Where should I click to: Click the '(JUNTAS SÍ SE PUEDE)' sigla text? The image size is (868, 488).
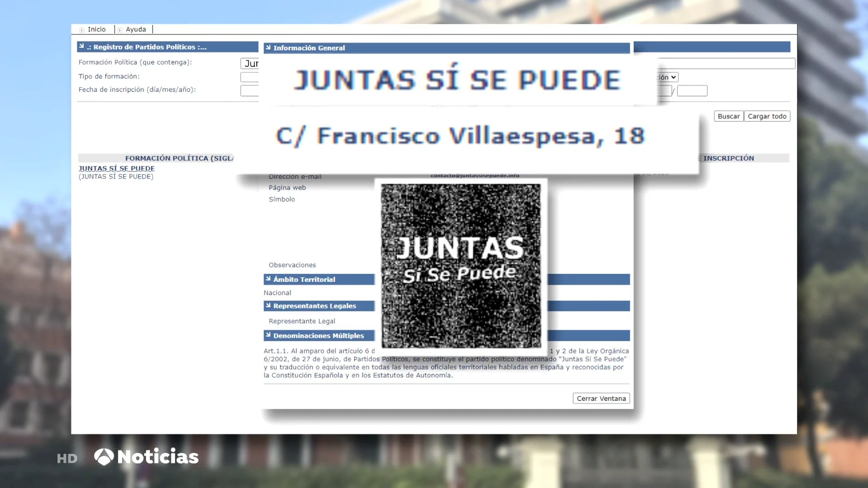(x=116, y=177)
